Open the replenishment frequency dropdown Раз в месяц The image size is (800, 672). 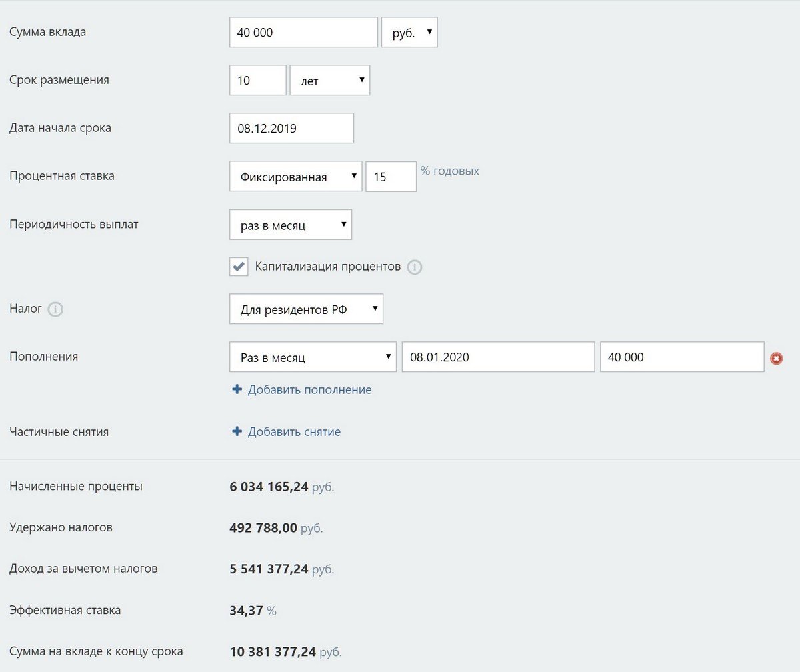[x=313, y=357]
